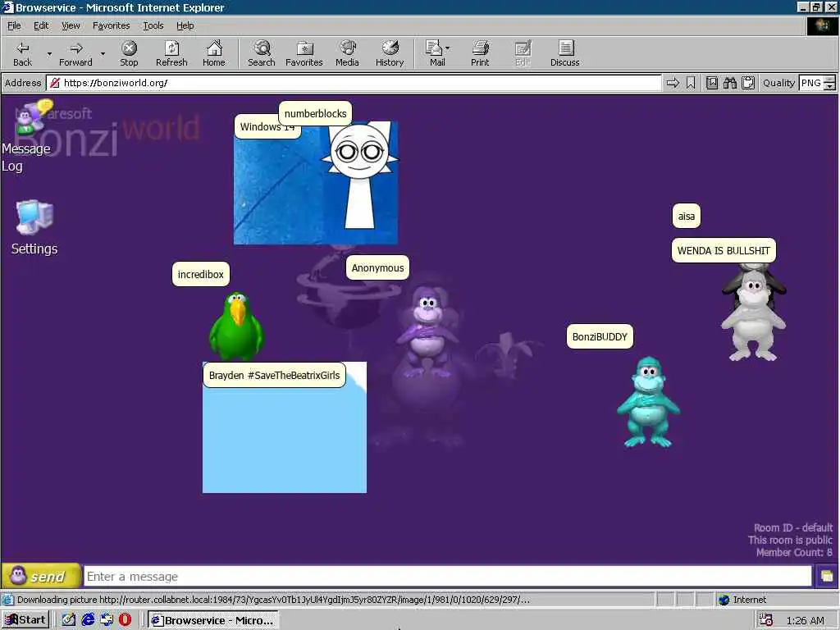The width and height of the screenshot is (840, 630).
Task: Click the WENDA IS BULLSHIT speech bubble
Action: (x=724, y=251)
